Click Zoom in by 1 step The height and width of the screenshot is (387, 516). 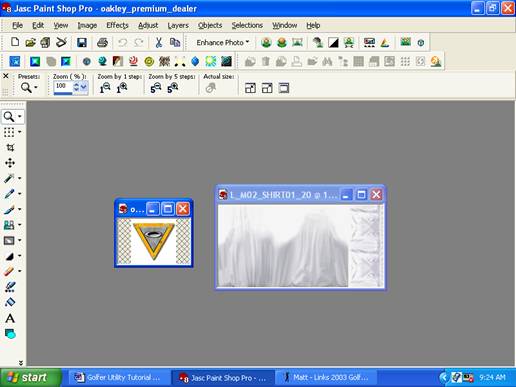point(122,88)
